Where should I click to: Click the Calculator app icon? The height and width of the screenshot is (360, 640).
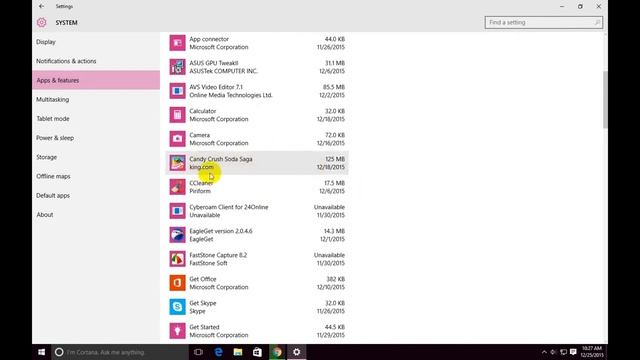coord(178,115)
